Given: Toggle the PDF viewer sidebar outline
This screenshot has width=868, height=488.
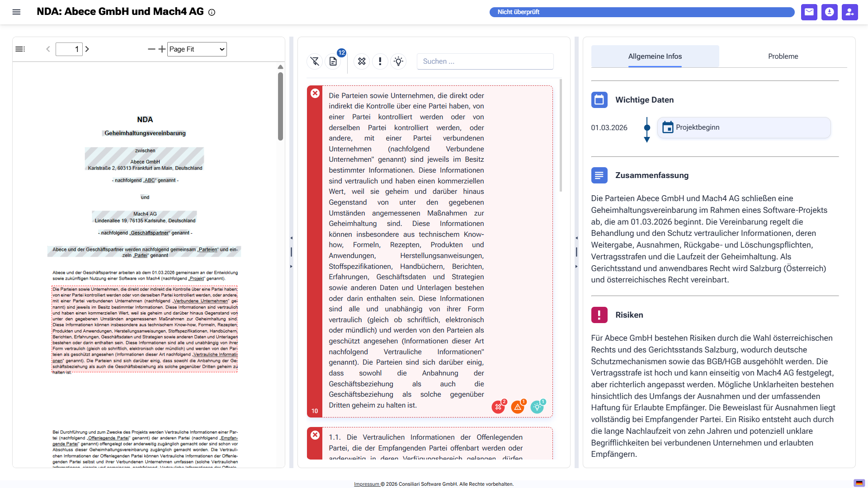Looking at the screenshot, I should pos(20,49).
